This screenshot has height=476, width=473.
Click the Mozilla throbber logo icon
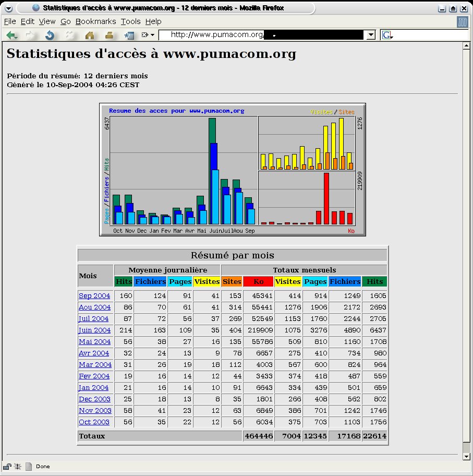[463, 22]
